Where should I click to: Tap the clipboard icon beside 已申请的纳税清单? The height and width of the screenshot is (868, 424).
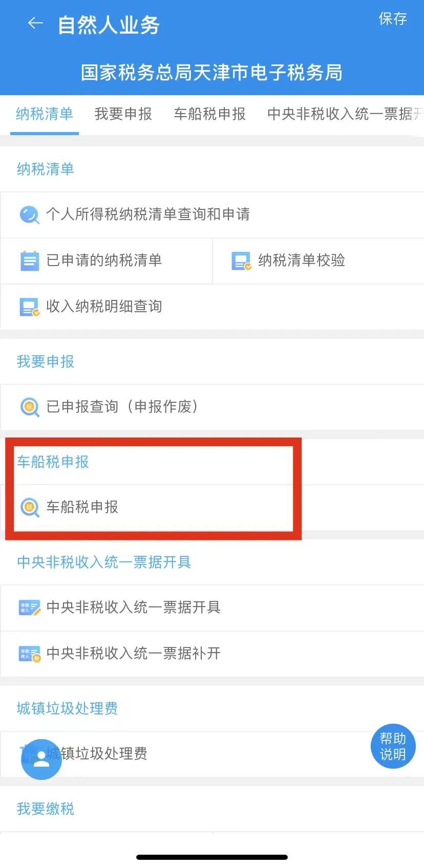point(29,261)
